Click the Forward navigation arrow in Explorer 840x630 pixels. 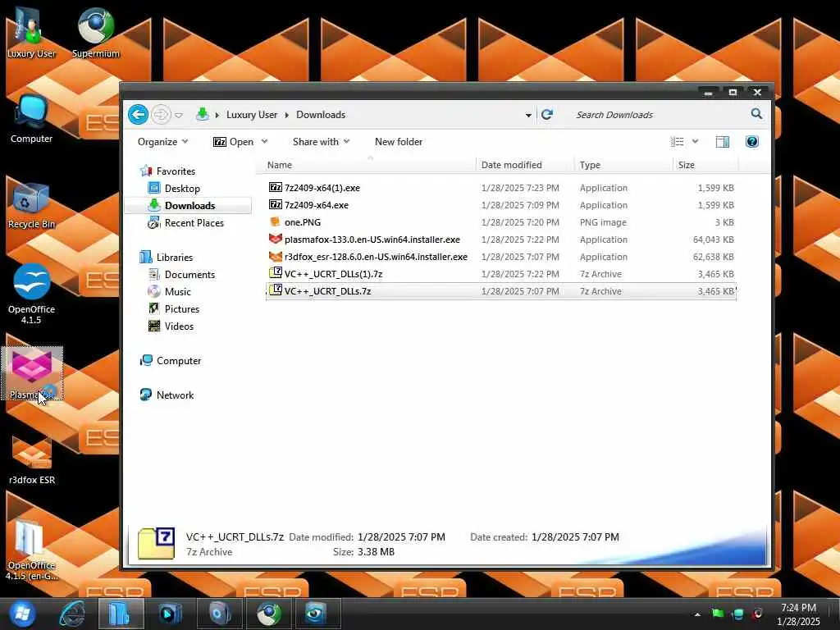pos(161,115)
